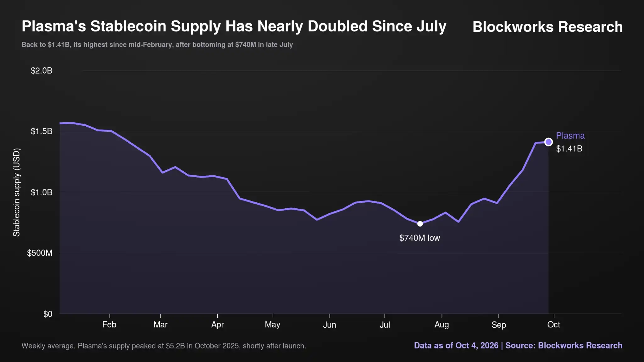Click the purple $1.41B endpoint marker

[x=548, y=142]
